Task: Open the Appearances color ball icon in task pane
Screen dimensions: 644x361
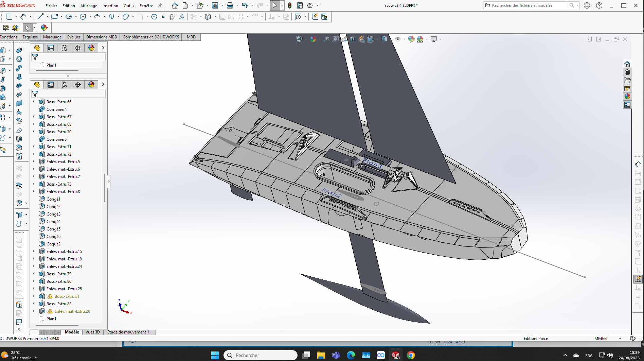Action: 627,97
